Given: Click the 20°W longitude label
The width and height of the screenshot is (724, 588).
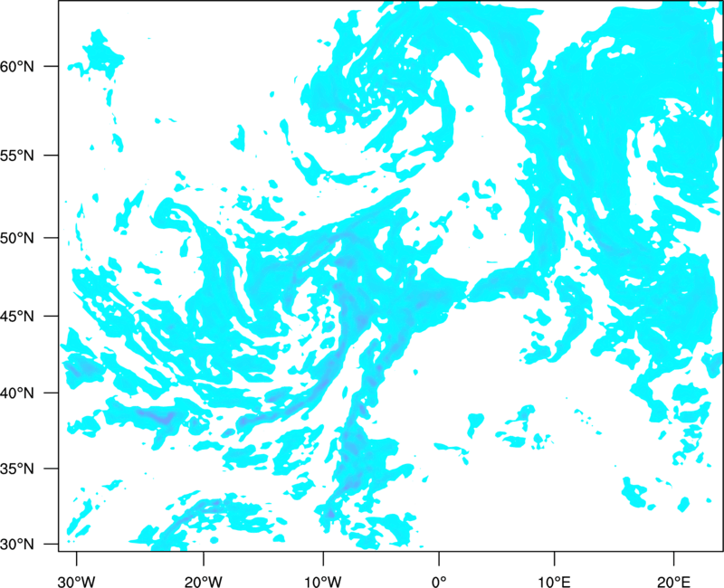Looking at the screenshot, I should (204, 582).
